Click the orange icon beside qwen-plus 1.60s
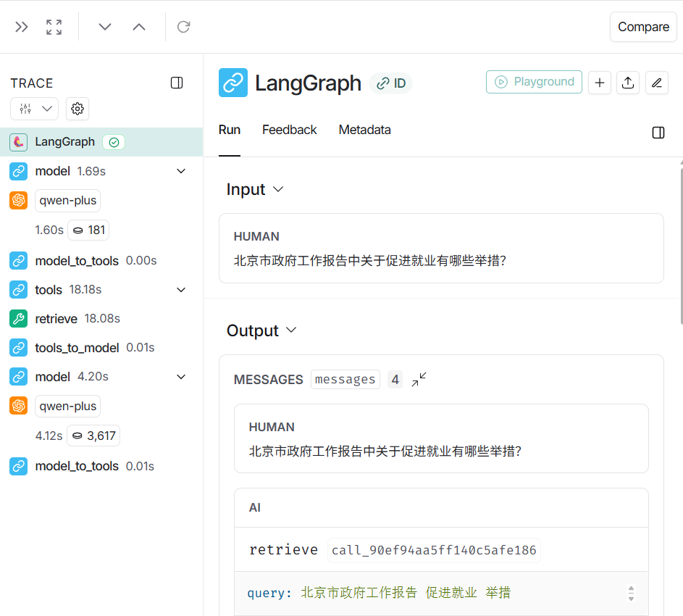 pos(18,201)
